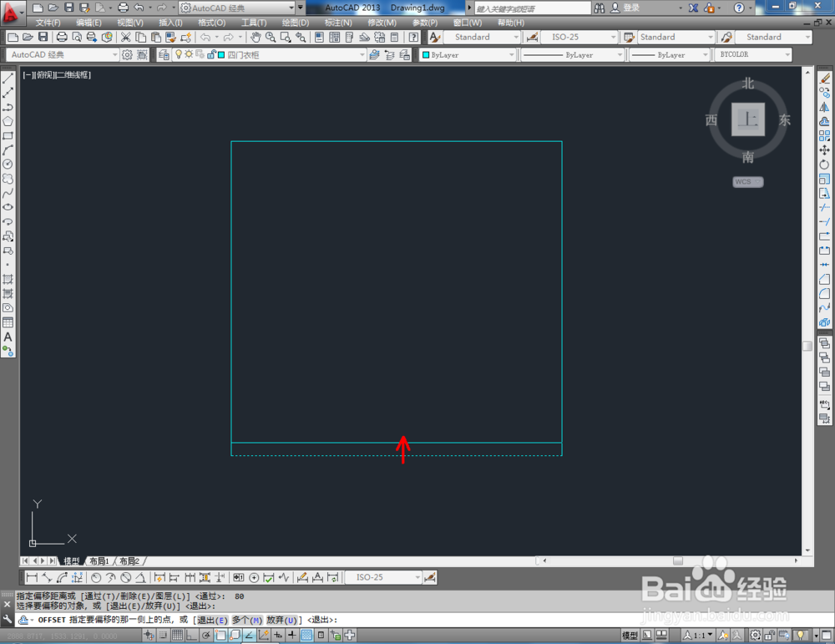The width and height of the screenshot is (835, 644).
Task: Click the ByLayer cyan color swatch
Action: pos(426,55)
